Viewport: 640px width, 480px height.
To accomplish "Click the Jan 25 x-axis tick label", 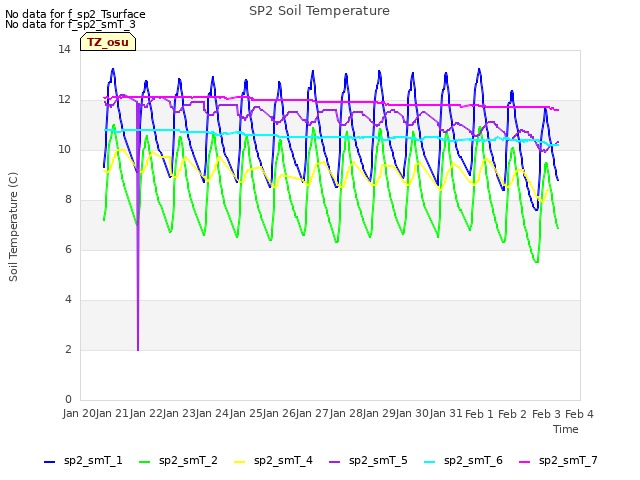I will [246, 414].
